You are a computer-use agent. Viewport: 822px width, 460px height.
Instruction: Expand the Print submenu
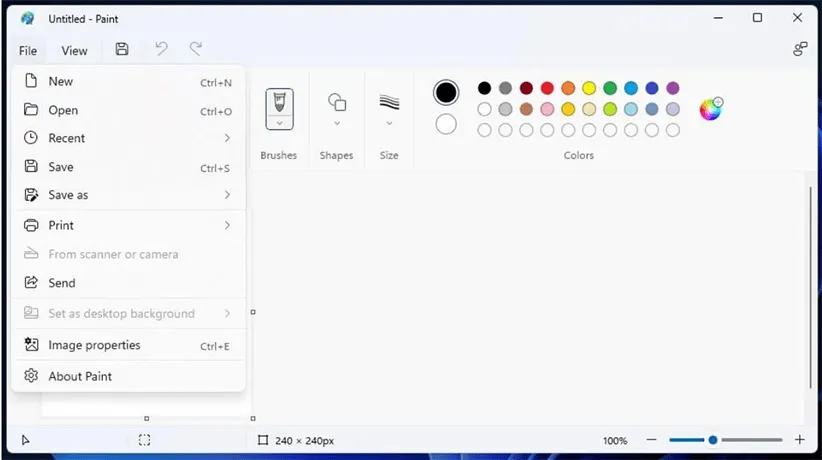227,225
